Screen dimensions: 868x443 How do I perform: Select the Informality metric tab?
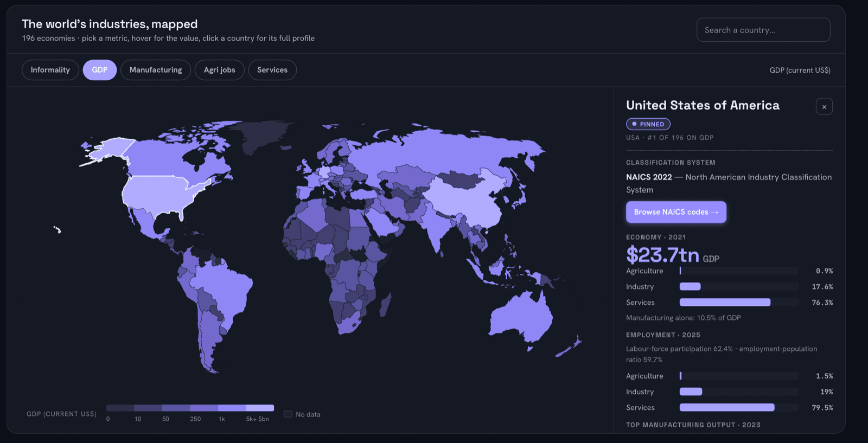[50, 70]
